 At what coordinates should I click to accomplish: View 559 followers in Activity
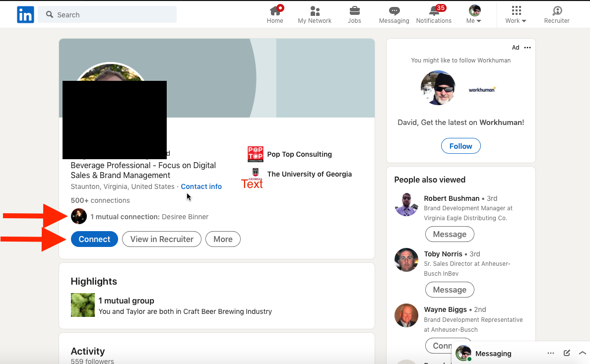[x=92, y=361]
